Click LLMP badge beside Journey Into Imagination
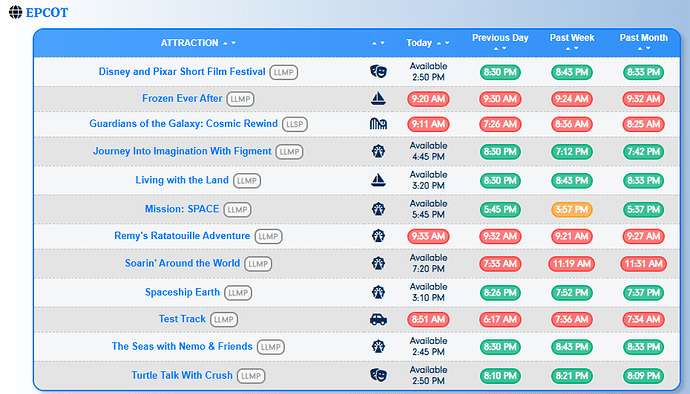This screenshot has height=394, width=690. click(290, 152)
